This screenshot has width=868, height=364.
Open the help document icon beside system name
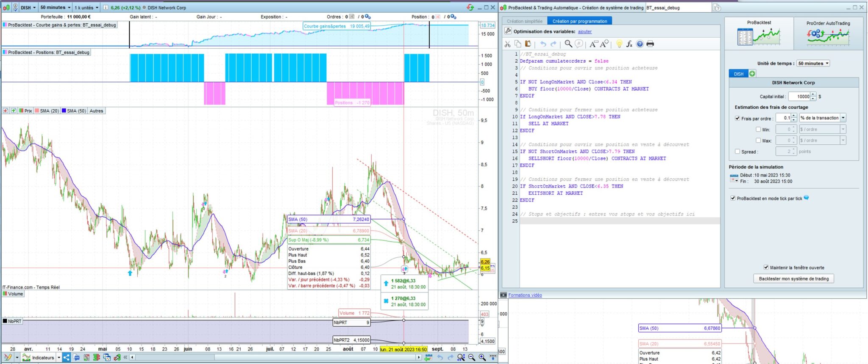717,8
